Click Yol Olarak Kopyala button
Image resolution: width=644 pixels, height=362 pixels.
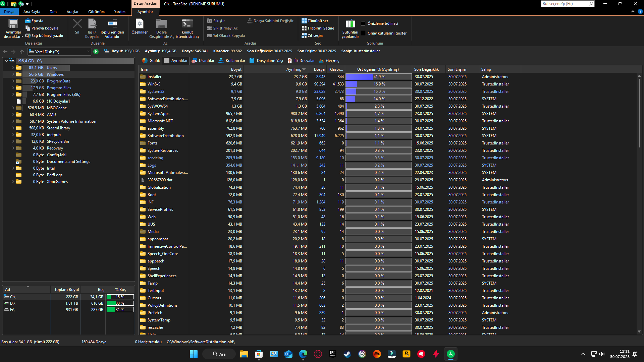pos(226,36)
